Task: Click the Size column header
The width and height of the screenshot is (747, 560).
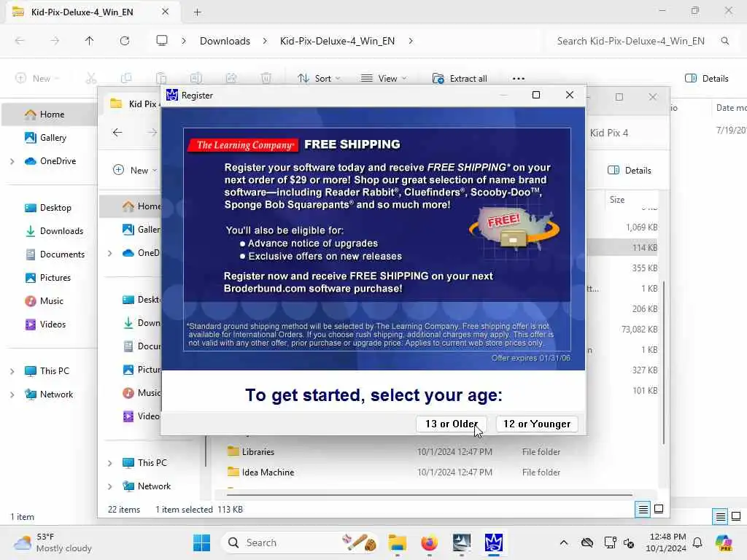Action: 617,200
